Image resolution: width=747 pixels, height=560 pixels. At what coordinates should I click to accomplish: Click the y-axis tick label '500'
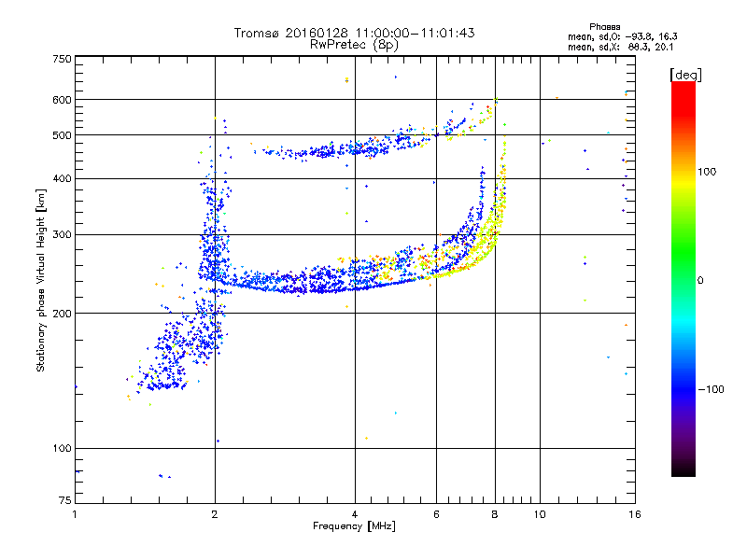pyautogui.click(x=62, y=135)
